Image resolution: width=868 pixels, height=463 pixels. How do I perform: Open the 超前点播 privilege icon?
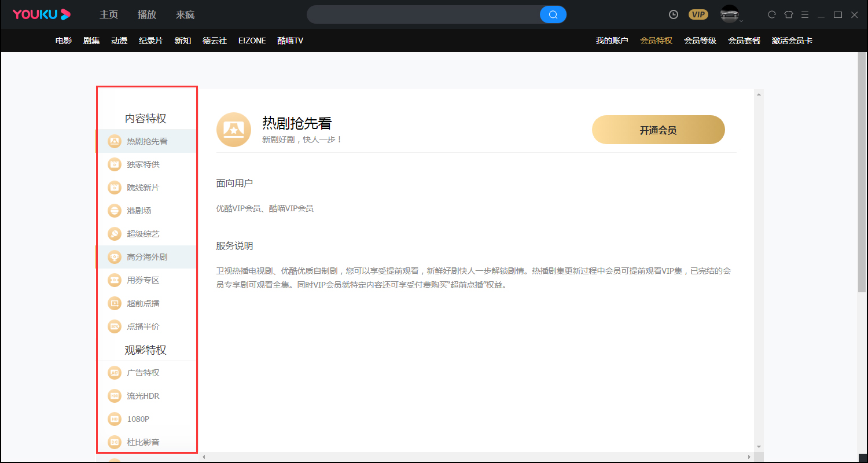tap(114, 303)
